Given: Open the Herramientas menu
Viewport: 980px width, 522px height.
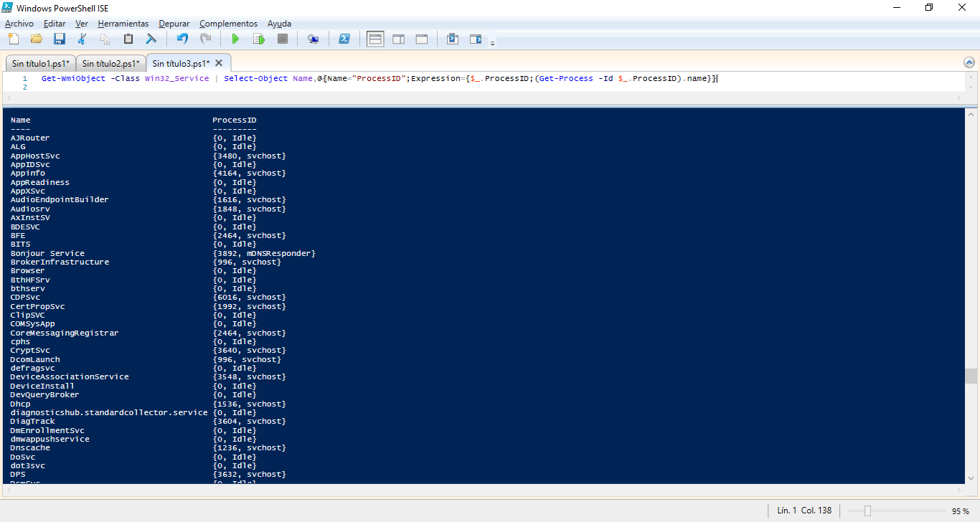Looking at the screenshot, I should [x=123, y=24].
